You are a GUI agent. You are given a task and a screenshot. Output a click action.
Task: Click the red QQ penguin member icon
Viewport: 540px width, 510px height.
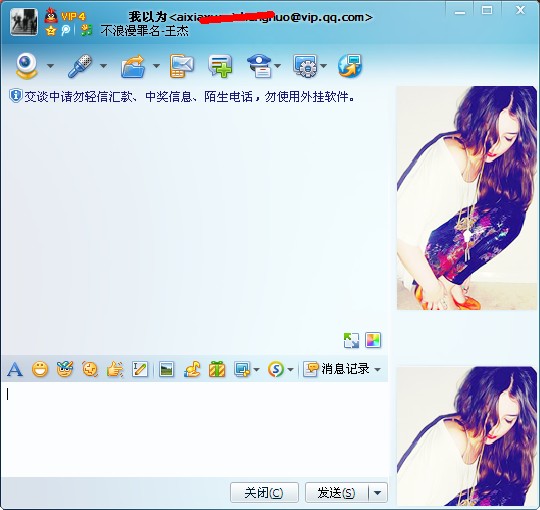pos(51,15)
